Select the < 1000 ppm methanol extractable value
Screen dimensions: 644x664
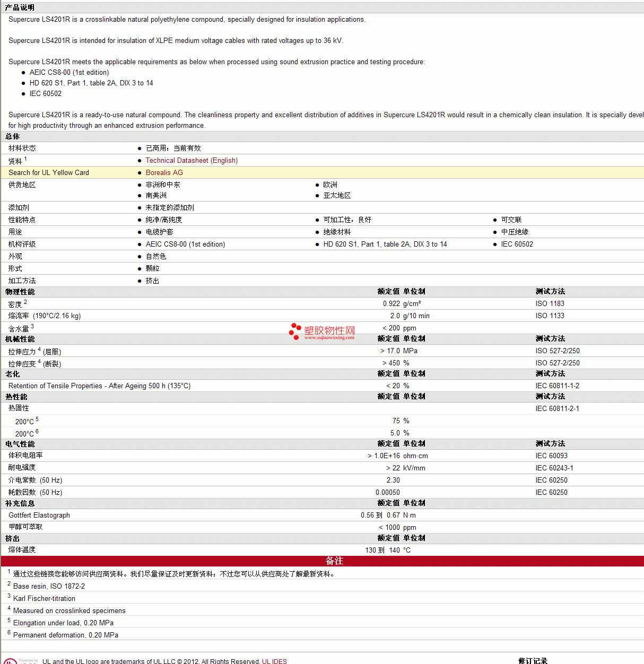pos(398,527)
